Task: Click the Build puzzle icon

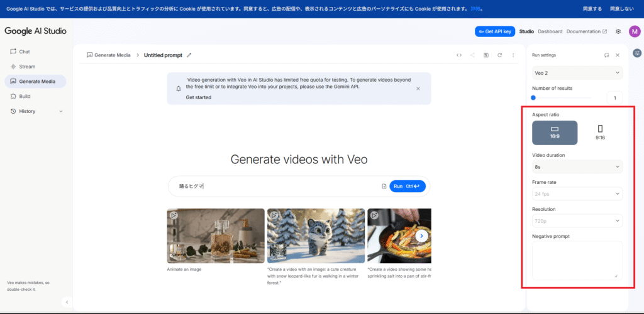Action: point(13,96)
